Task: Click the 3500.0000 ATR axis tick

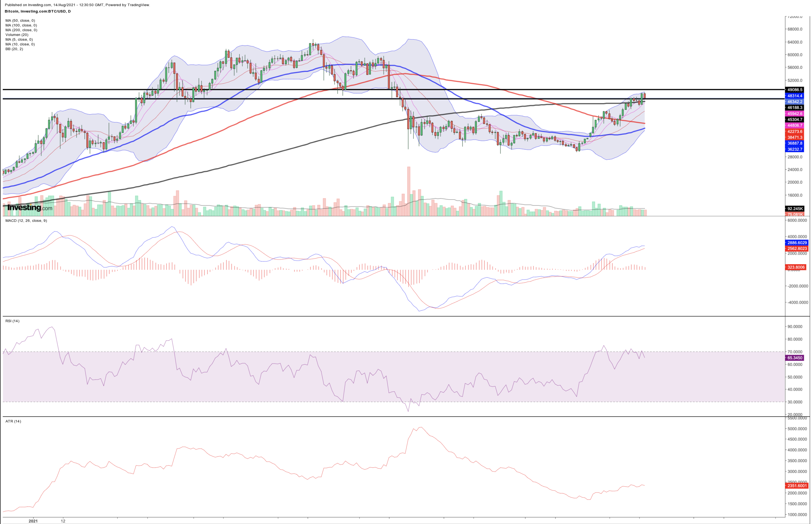Action: (x=797, y=461)
